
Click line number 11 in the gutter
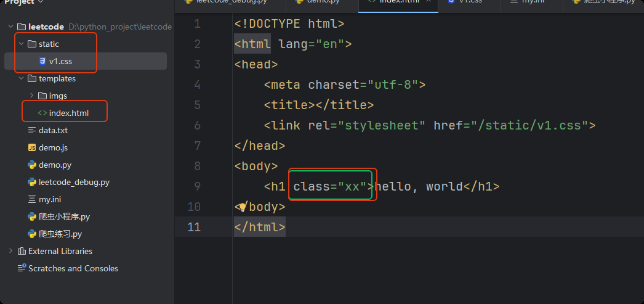[194, 227]
